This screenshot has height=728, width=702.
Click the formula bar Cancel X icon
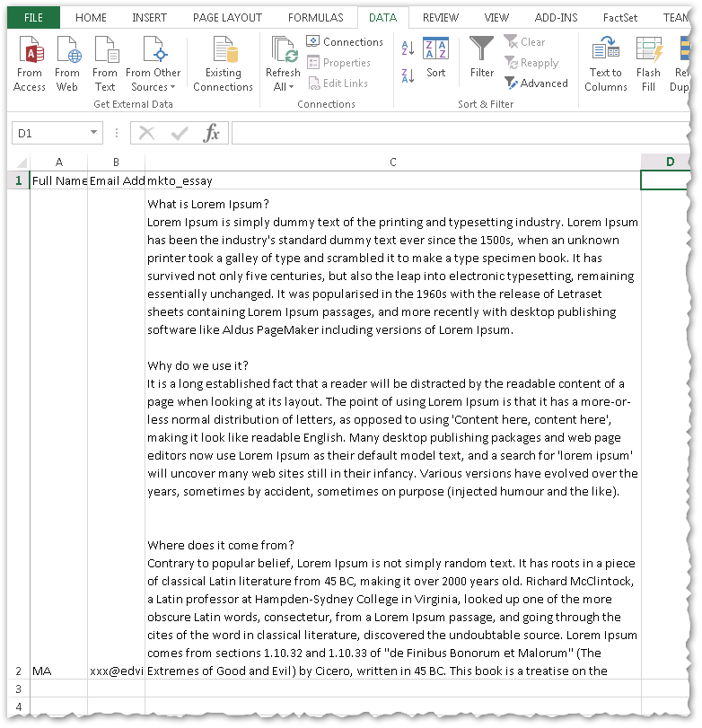pos(146,133)
